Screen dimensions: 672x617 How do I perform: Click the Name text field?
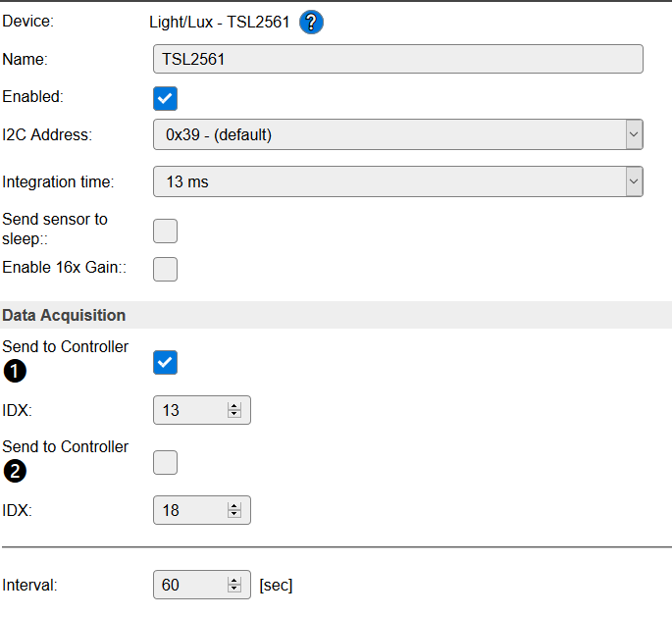coord(397,59)
